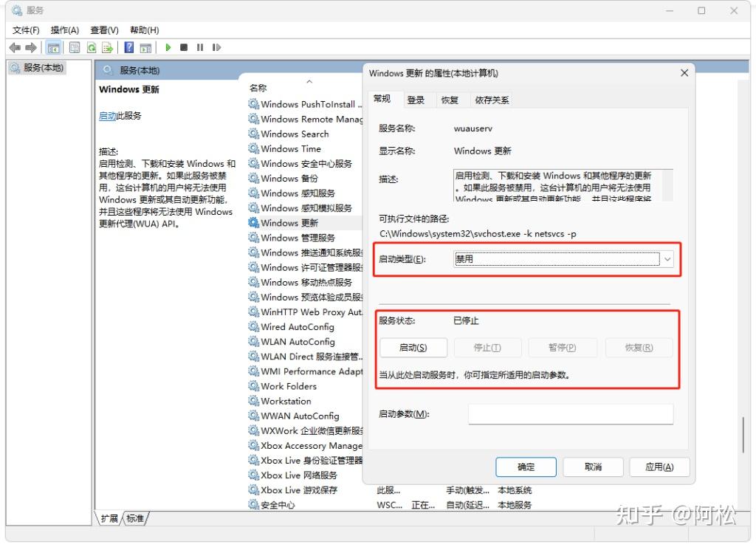Open the 启动类型 dropdown
Viewport: 756px width, 547px height.
[x=667, y=259]
